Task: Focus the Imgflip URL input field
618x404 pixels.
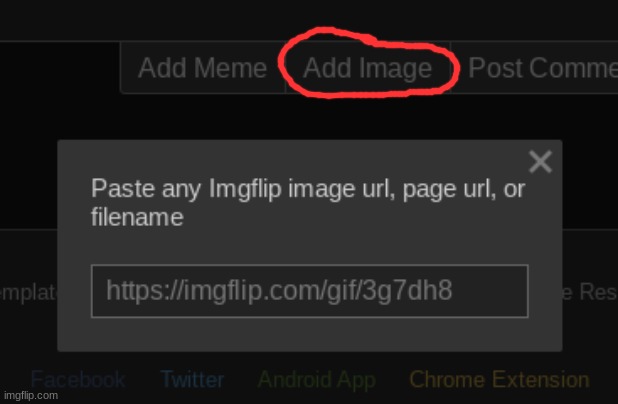Action: [x=309, y=291]
